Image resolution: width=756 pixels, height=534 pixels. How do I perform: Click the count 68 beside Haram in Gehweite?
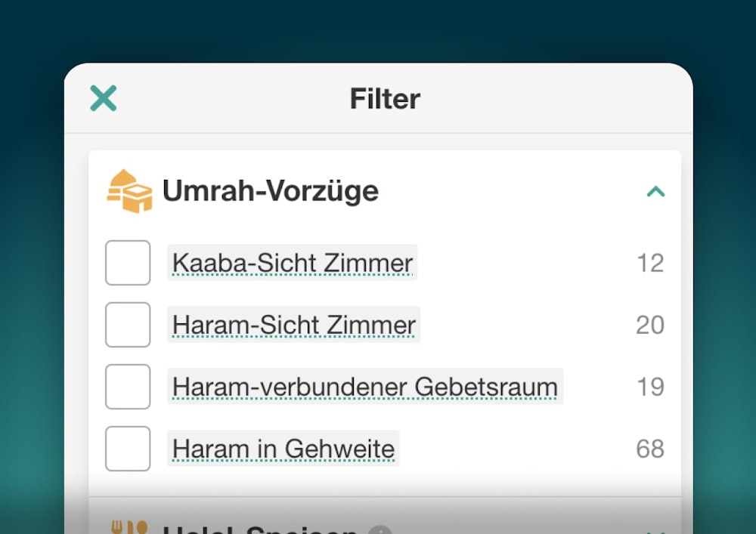pos(650,449)
